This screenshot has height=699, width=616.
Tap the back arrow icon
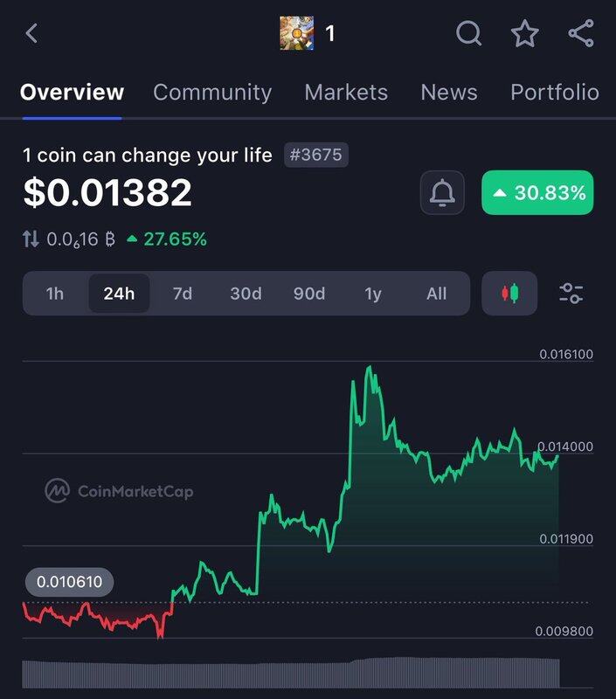tap(32, 34)
